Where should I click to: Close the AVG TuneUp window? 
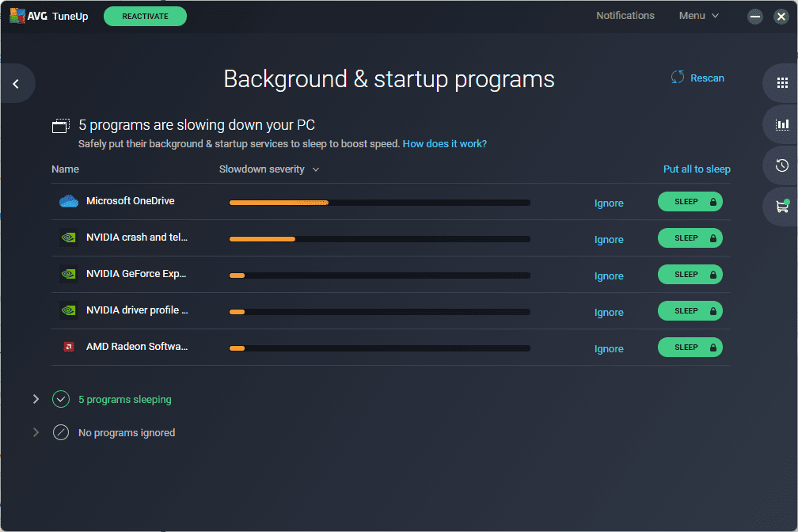(x=781, y=17)
